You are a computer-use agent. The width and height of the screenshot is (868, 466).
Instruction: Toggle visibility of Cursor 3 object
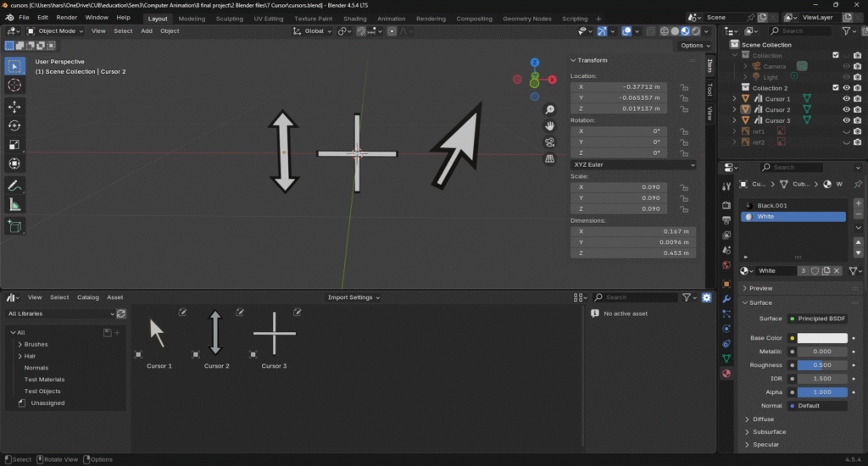(846, 121)
